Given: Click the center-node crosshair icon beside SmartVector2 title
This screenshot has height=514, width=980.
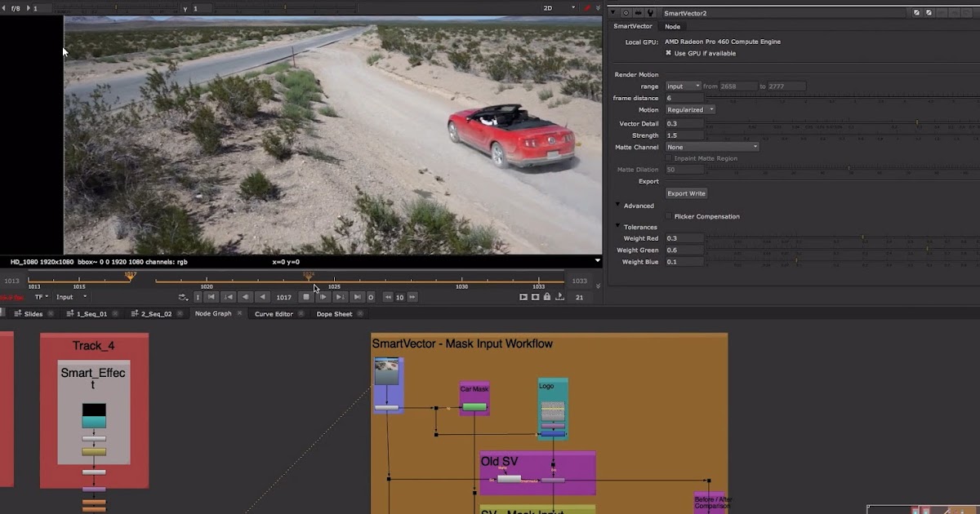Looking at the screenshot, I should click(626, 12).
